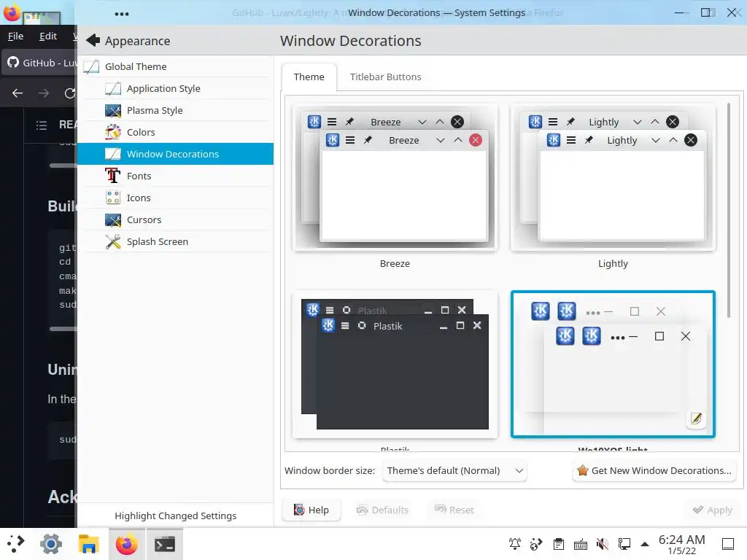
Task: Select the GitHub tab in Firefox
Action: pos(40,63)
